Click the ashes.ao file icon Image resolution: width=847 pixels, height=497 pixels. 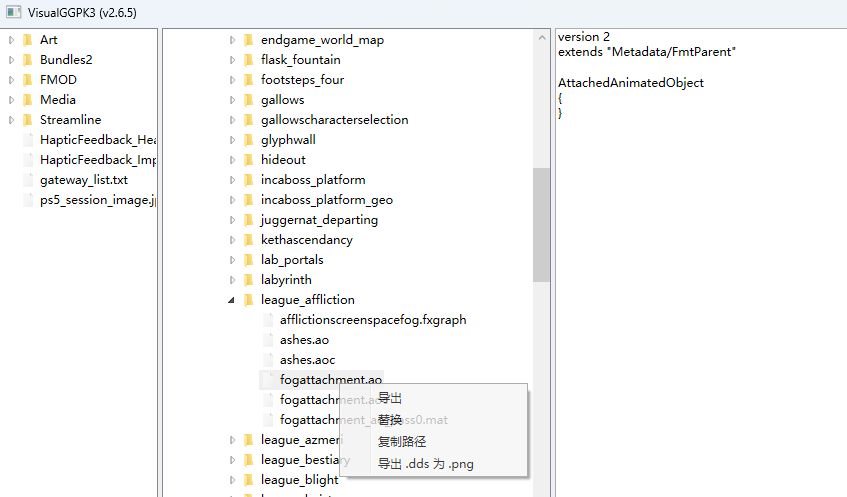(267, 340)
